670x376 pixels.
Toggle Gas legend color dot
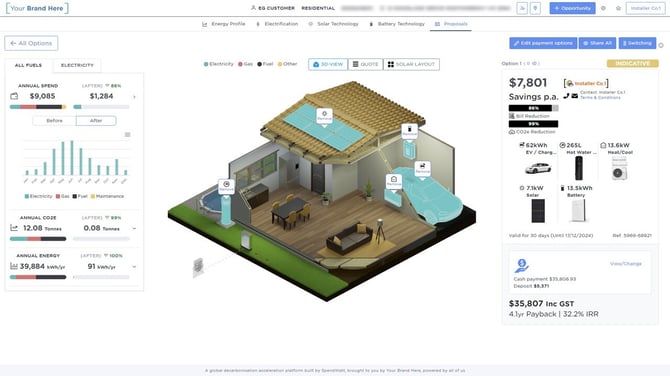click(240, 64)
